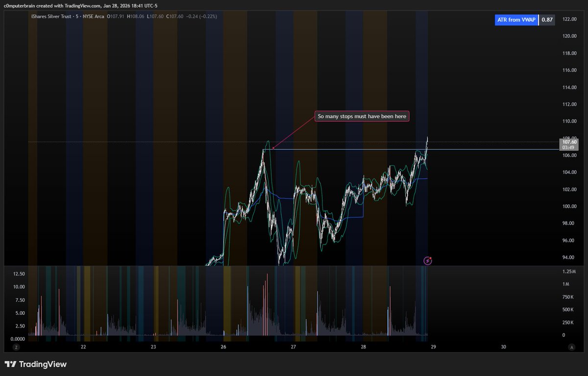Select the 'So many stops must have been here' annotation
The width and height of the screenshot is (588, 376).
tap(362, 117)
